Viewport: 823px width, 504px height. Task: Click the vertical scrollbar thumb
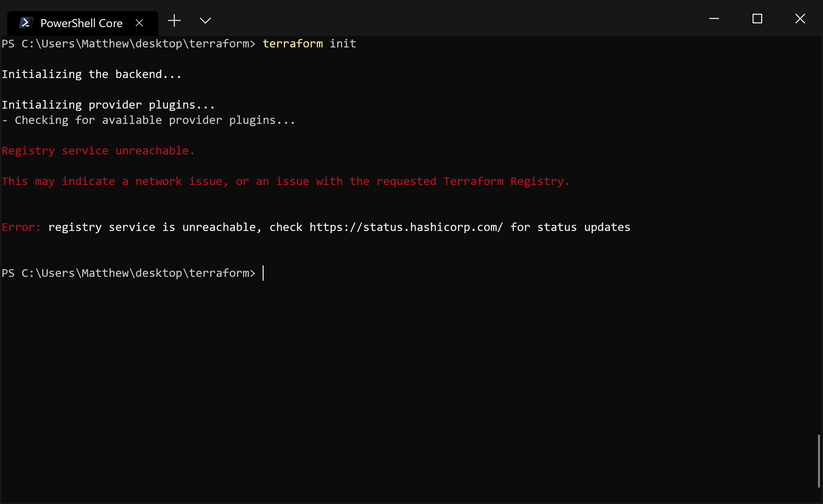pyautogui.click(x=819, y=461)
